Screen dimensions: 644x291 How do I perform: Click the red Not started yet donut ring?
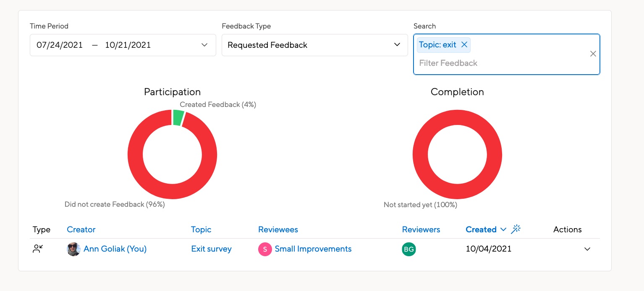pos(457,117)
